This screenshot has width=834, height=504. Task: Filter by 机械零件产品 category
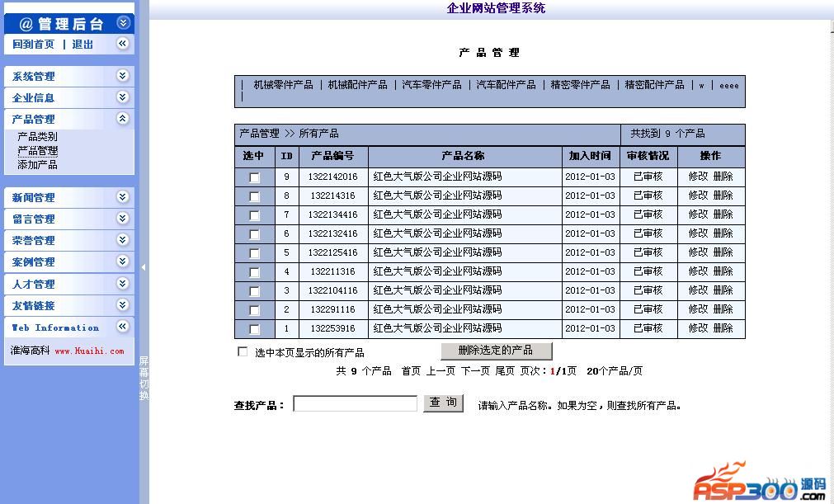click(283, 84)
